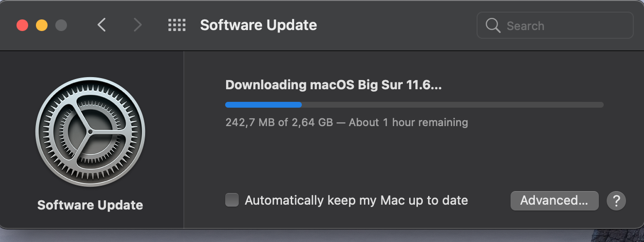Click the blue filled part of progress bar
644x242 pixels.
tap(264, 104)
